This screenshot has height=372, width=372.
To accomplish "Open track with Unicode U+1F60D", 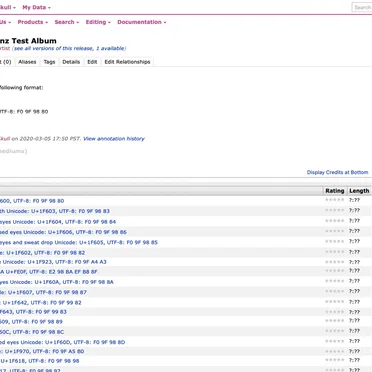I will coord(62,343).
